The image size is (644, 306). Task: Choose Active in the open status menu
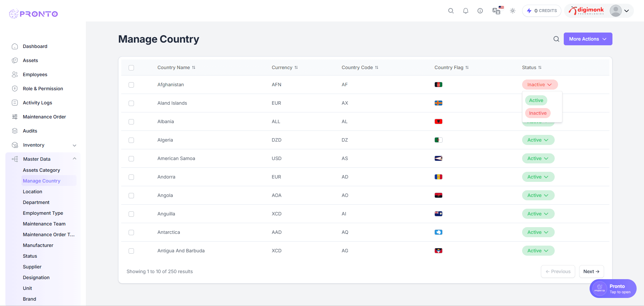(x=536, y=100)
